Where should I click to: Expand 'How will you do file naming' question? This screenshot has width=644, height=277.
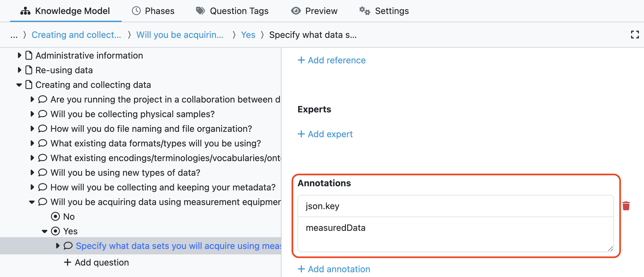click(x=32, y=129)
